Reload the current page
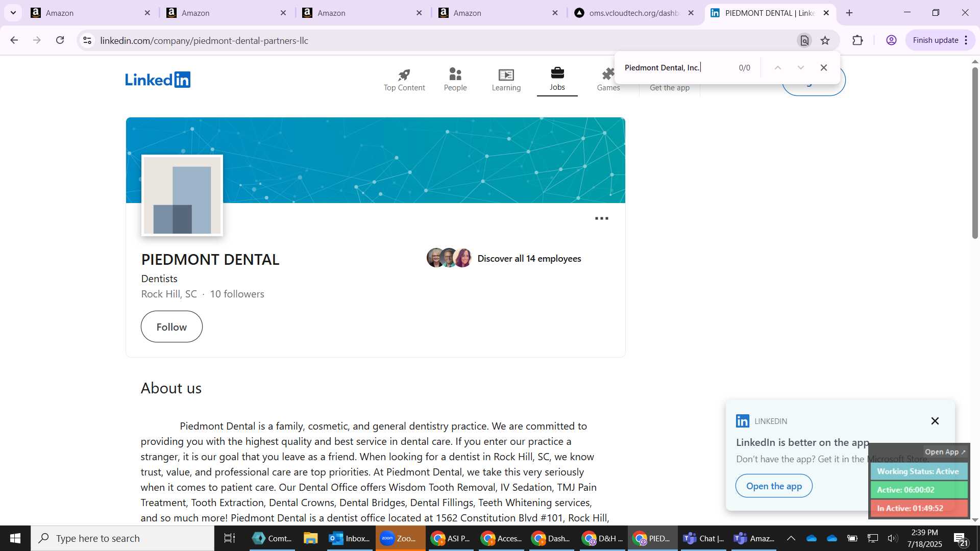The image size is (980, 551). [x=60, y=40]
